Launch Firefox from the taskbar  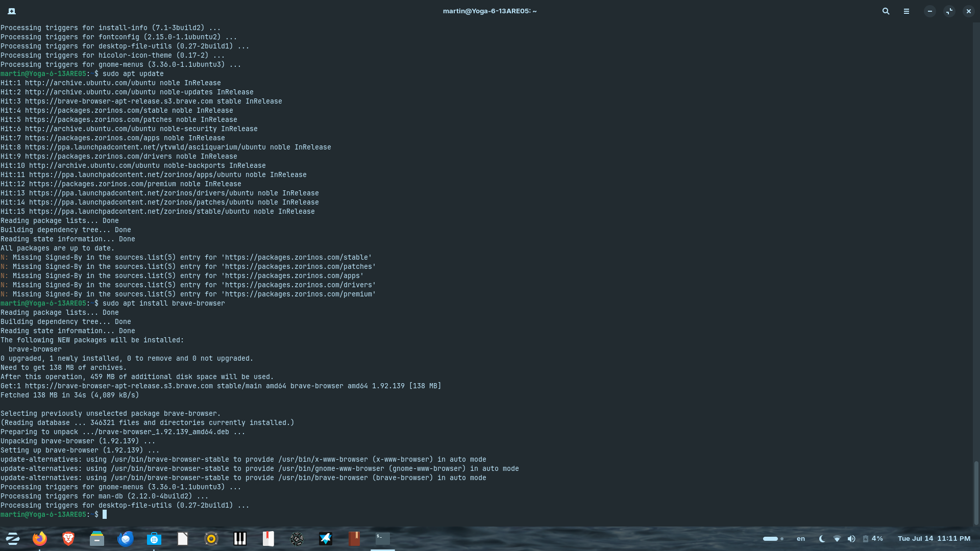tap(39, 538)
